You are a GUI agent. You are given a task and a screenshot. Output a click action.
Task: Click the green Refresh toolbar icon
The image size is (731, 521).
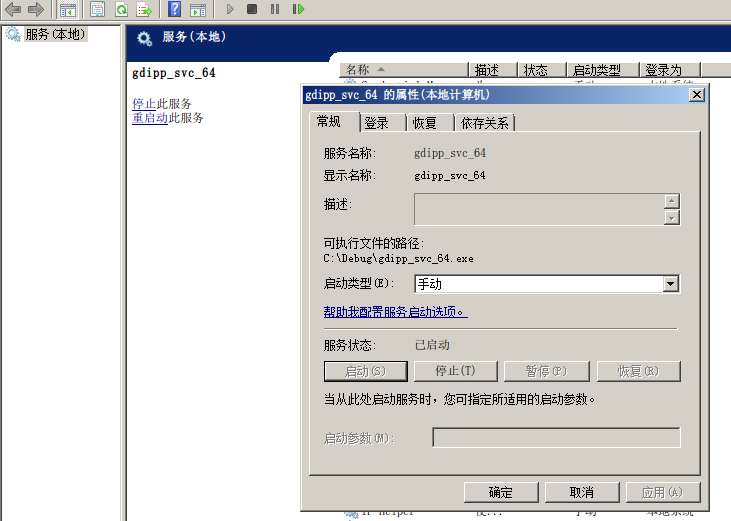[x=122, y=9]
